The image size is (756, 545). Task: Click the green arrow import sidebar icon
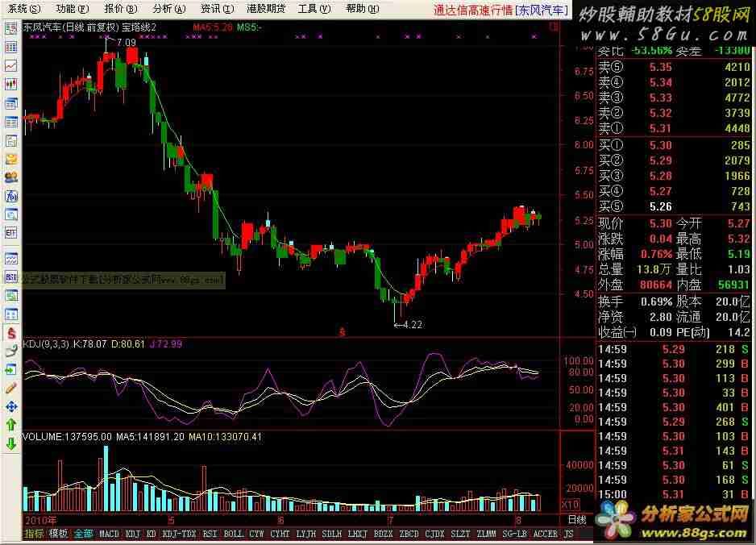[11, 370]
